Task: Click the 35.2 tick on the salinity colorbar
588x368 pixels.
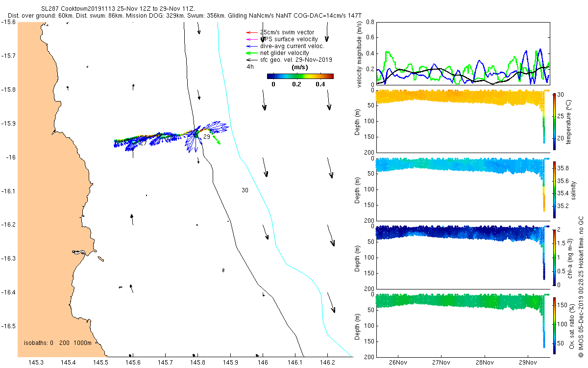Action: 563,205
